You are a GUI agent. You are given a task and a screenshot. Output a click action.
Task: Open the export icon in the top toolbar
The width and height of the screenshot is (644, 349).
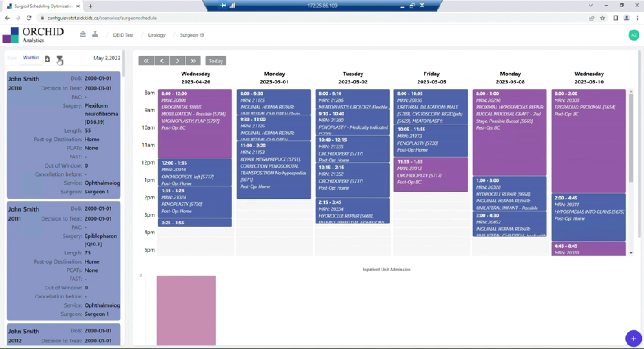[x=83, y=34]
